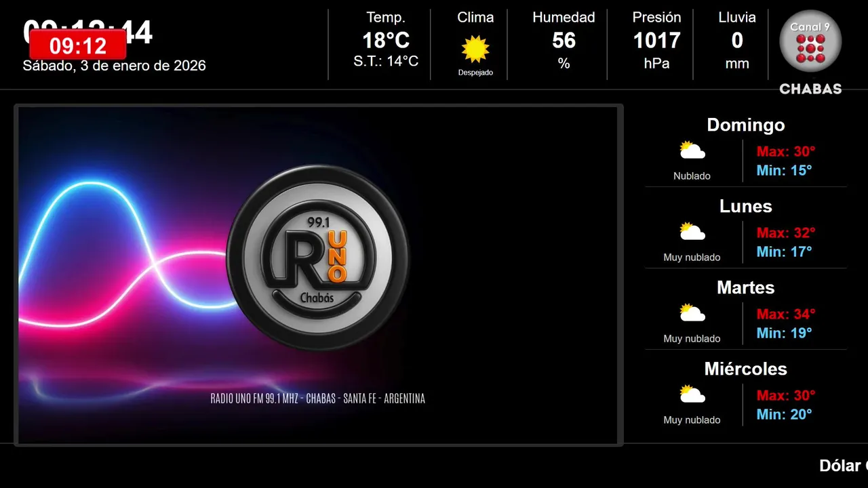Click the Miércoles forecast heading
This screenshot has width=868, height=488.
coord(746,369)
